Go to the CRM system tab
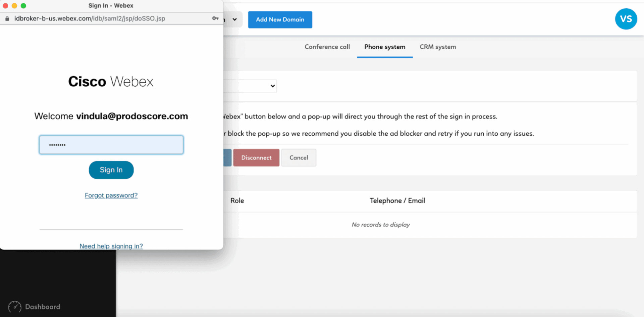The width and height of the screenshot is (644, 317). tap(438, 47)
